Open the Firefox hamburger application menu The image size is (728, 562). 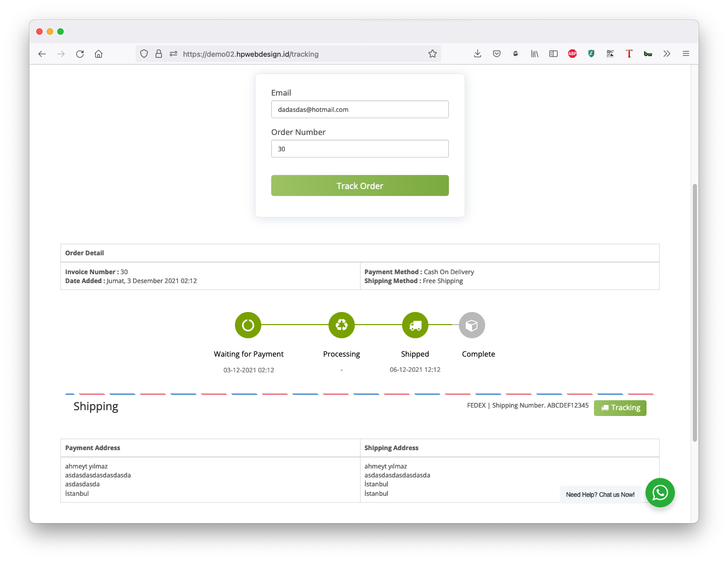coord(686,54)
